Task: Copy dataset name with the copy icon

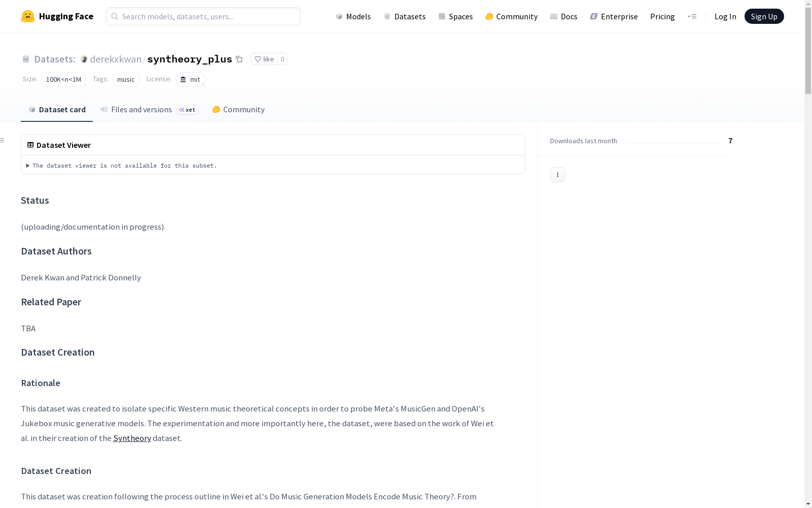Action: click(239, 59)
